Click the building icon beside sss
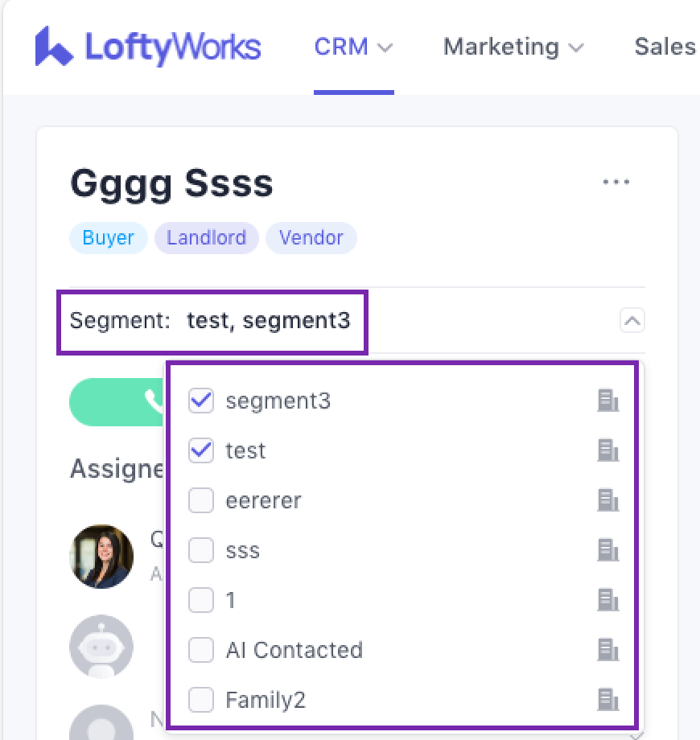 coord(607,550)
